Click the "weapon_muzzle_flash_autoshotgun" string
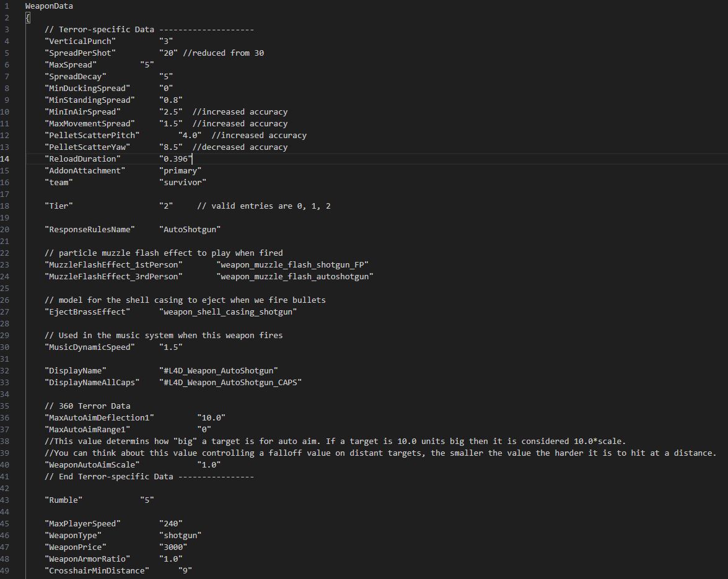Screen dimensions: 728x579 (294, 277)
